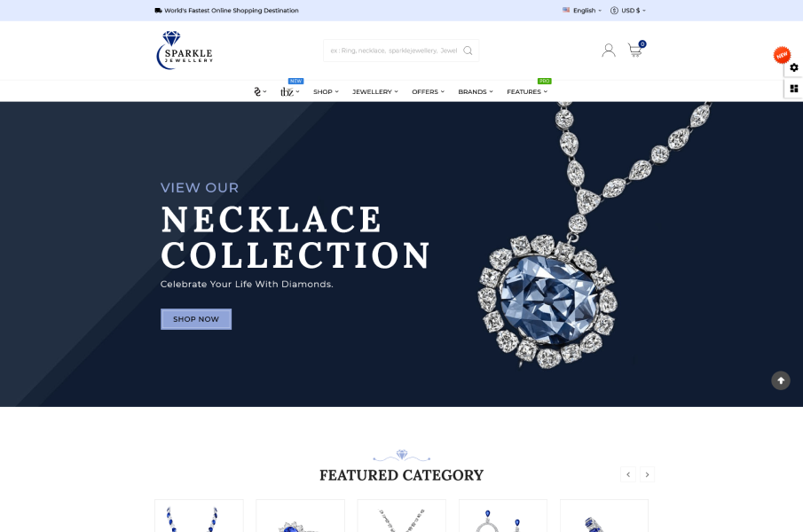Open the blue necklace category thumbnail
Image resolution: width=803 pixels, height=532 pixels.
coord(200,516)
